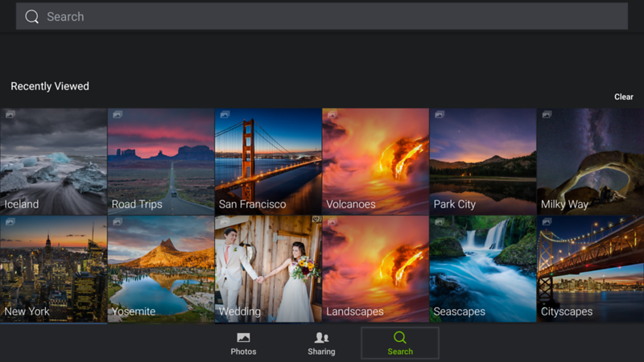644x362 pixels.
Task: Open the Road Trips album
Action: click(160, 162)
